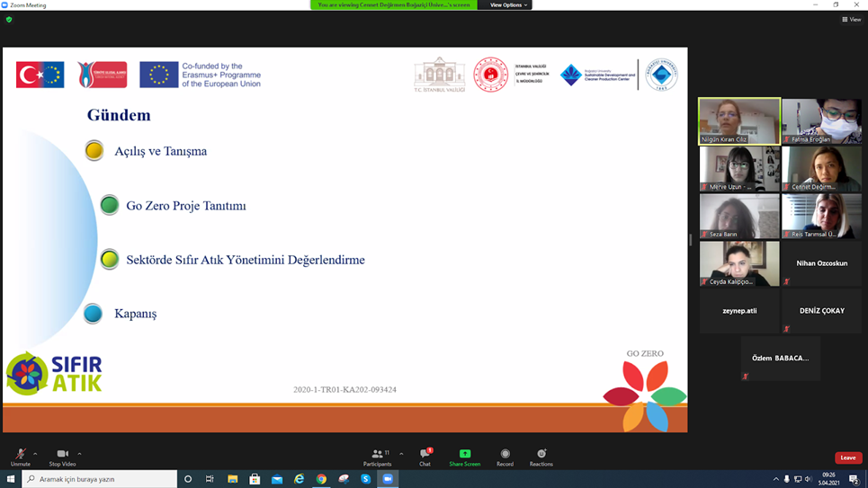
Task: Click the Windows taskbar search box
Action: [99, 479]
